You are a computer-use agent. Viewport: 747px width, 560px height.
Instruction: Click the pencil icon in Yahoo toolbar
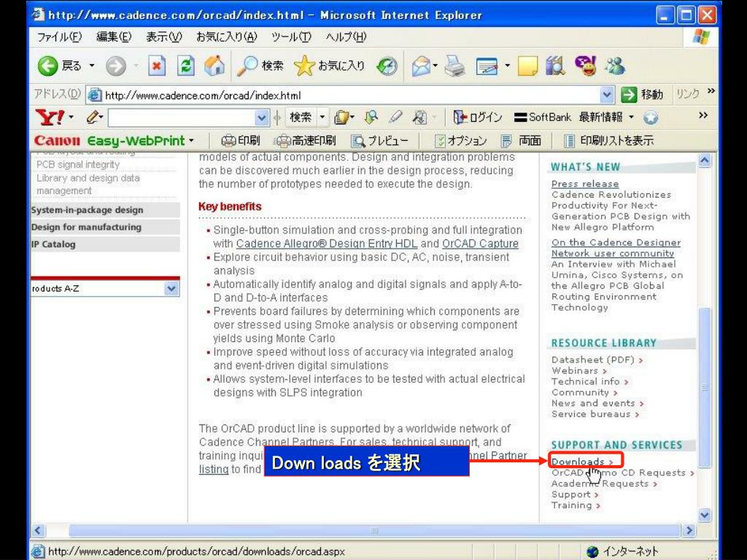tap(94, 117)
